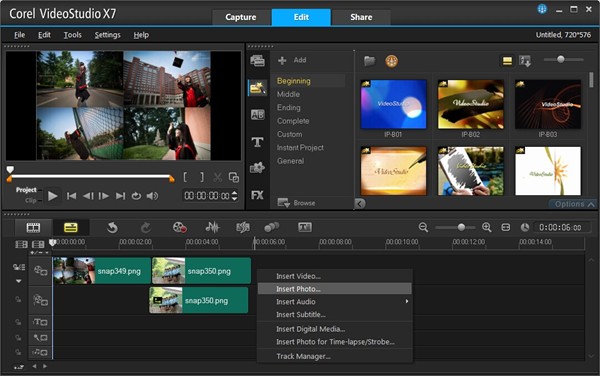
Task: Switch library to thumbnail view icon
Action: point(507,61)
